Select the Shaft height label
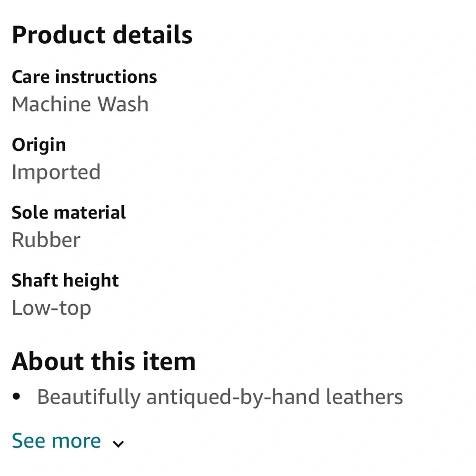 tap(65, 280)
